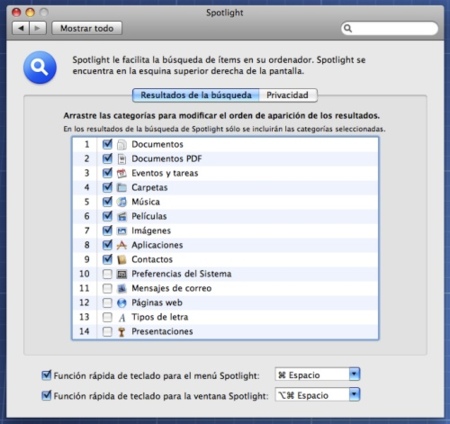The height and width of the screenshot is (424, 450).
Task: Select the Documentos row label
Action: (157, 145)
